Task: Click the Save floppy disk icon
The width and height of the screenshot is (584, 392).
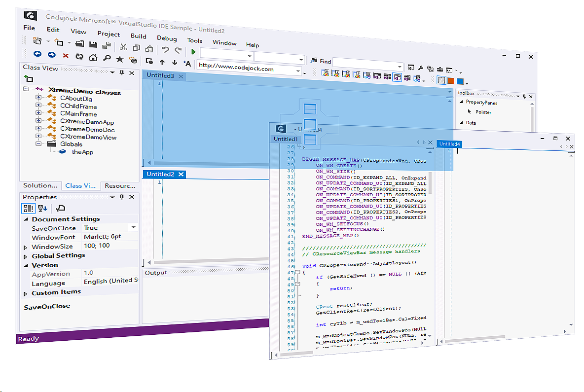Action: point(93,45)
